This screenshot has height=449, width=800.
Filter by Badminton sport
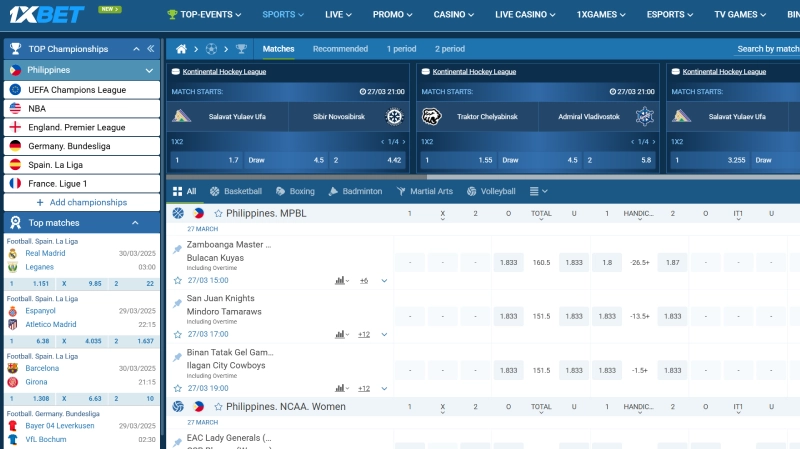(x=355, y=191)
